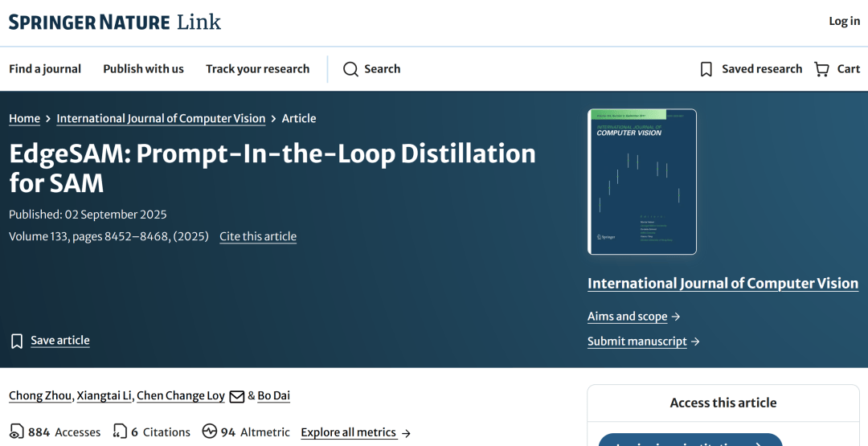Click the Save article bookmark icon
Screen dimensions: 868x446
click(17, 341)
